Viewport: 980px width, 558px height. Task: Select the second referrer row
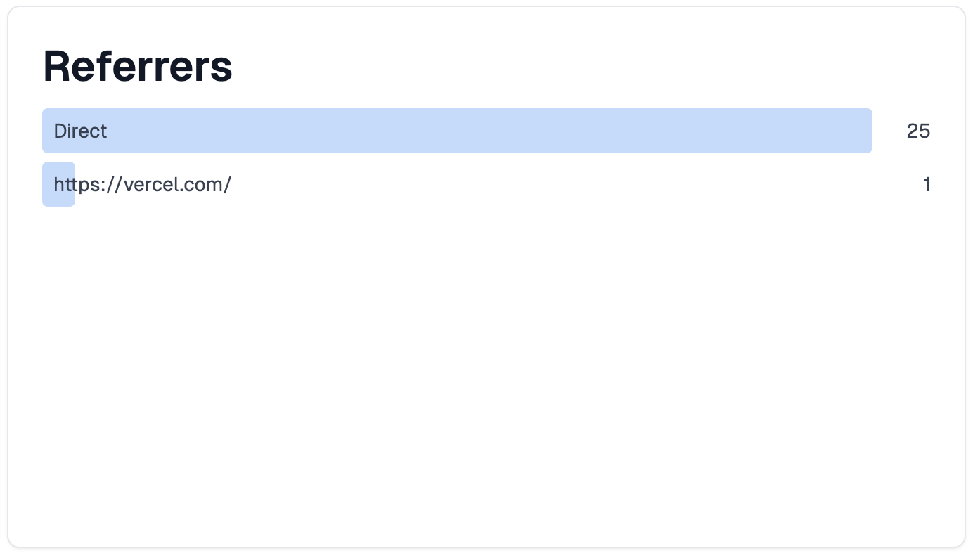tap(486, 184)
